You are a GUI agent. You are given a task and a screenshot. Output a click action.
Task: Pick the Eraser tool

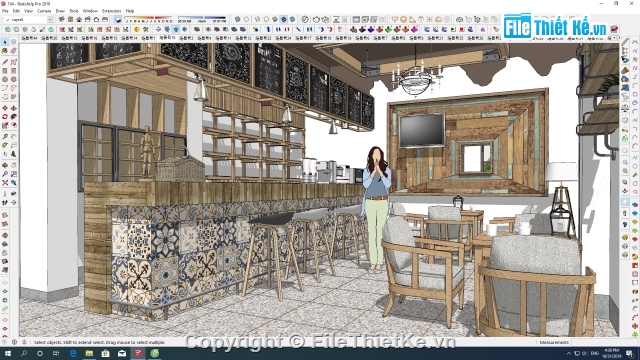click(13, 51)
